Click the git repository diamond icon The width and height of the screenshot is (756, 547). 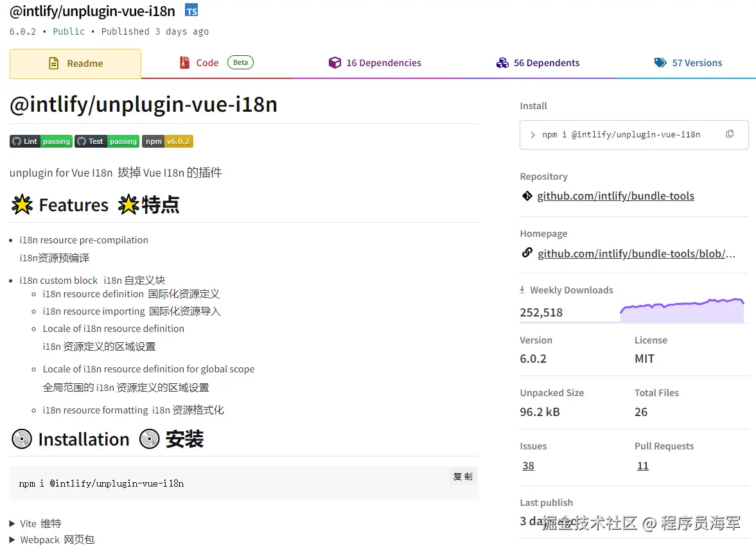[x=527, y=196]
